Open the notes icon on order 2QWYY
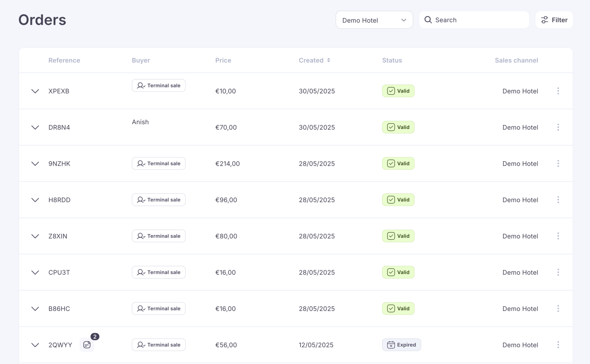 (87, 345)
